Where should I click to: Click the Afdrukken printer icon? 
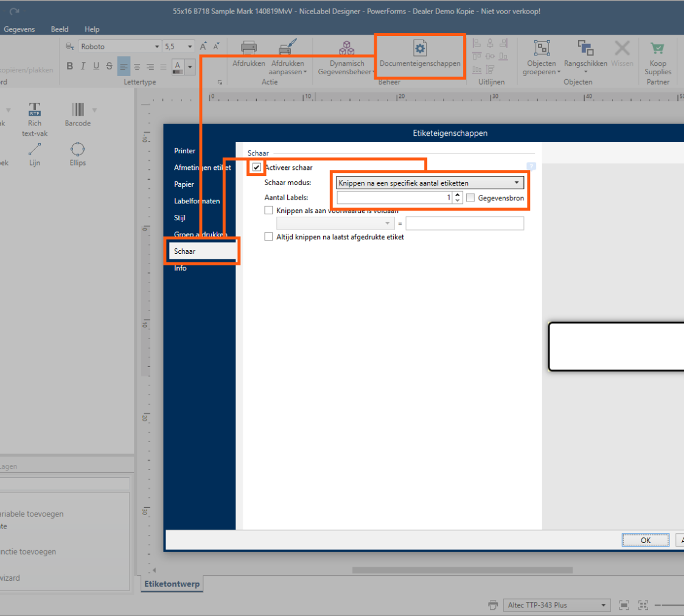tap(248, 48)
